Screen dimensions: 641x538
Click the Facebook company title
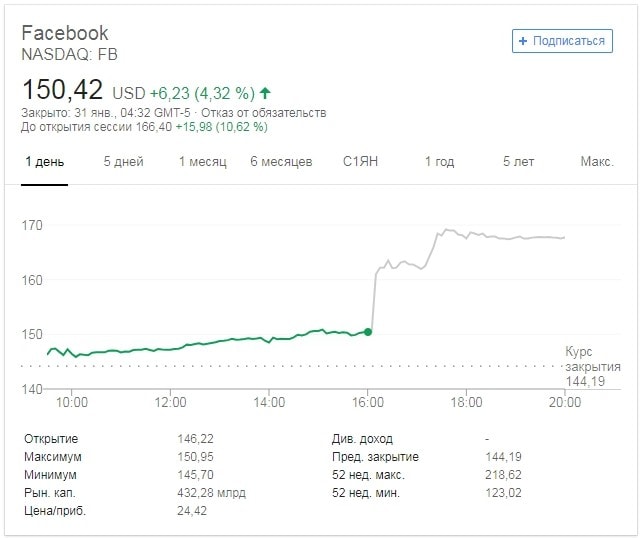pos(65,33)
